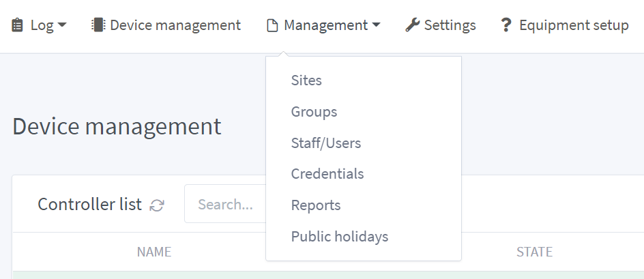This screenshot has height=279, width=644.
Task: Open the Settings navigation link
Action: click(450, 26)
